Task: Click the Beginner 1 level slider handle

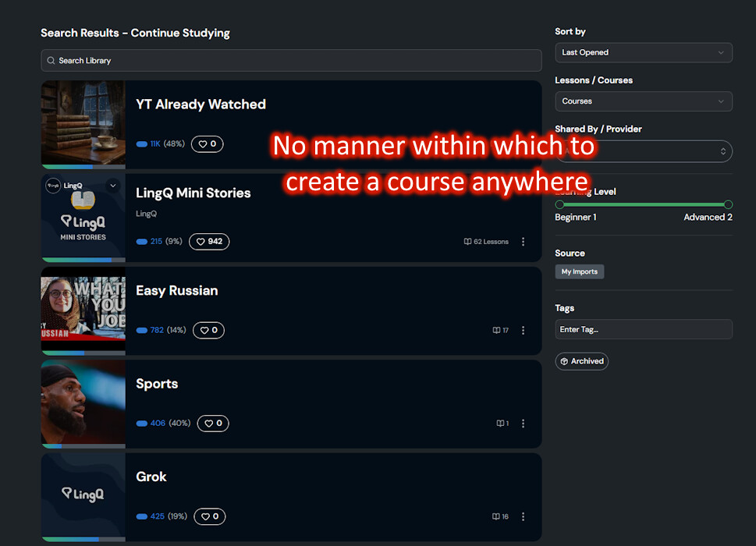Action: tap(559, 204)
